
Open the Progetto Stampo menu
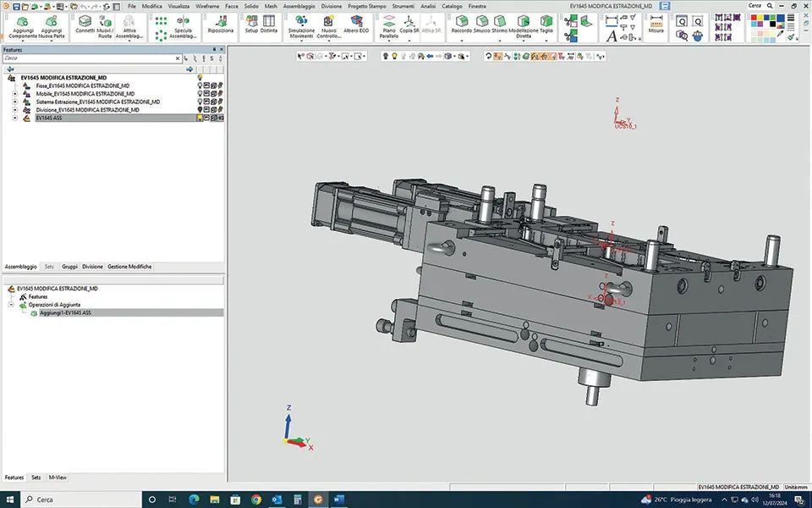(367, 6)
